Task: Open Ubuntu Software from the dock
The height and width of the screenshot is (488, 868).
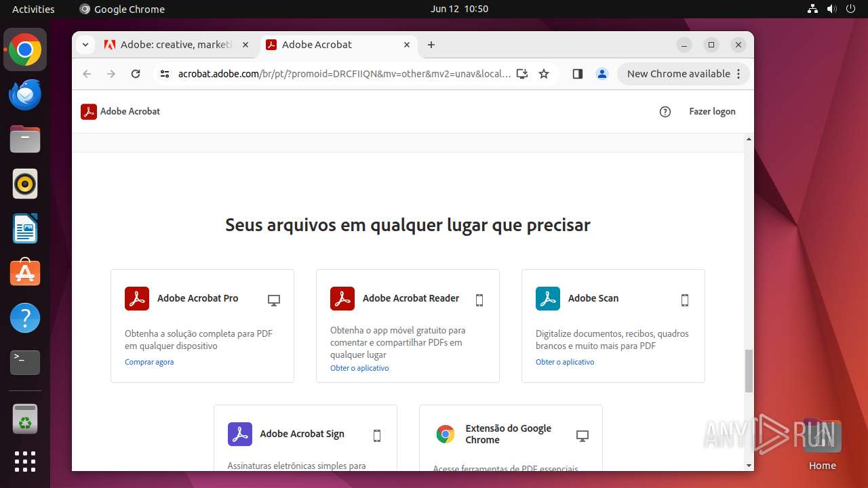Action: (25, 273)
